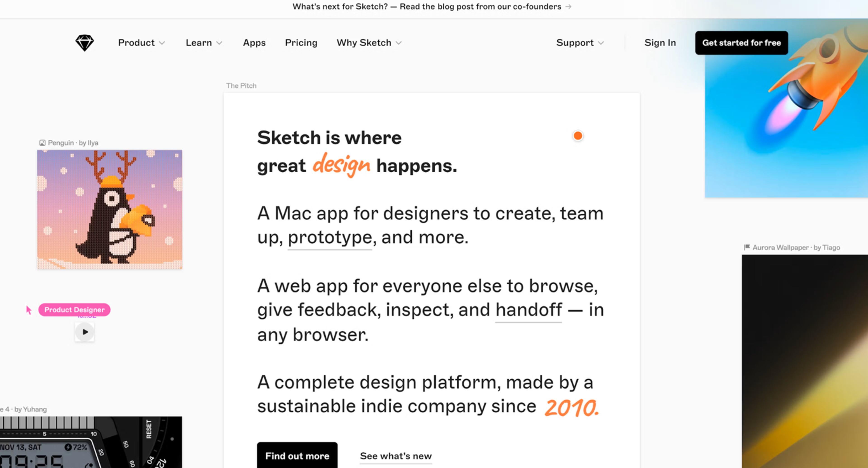The image size is (868, 468).
Task: Expand the Support menu chevron
Action: point(601,43)
